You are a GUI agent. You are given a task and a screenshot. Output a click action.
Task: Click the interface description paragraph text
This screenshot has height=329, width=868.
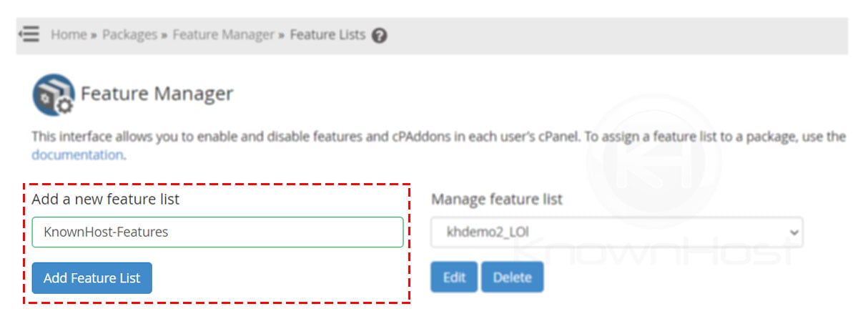coord(439,145)
